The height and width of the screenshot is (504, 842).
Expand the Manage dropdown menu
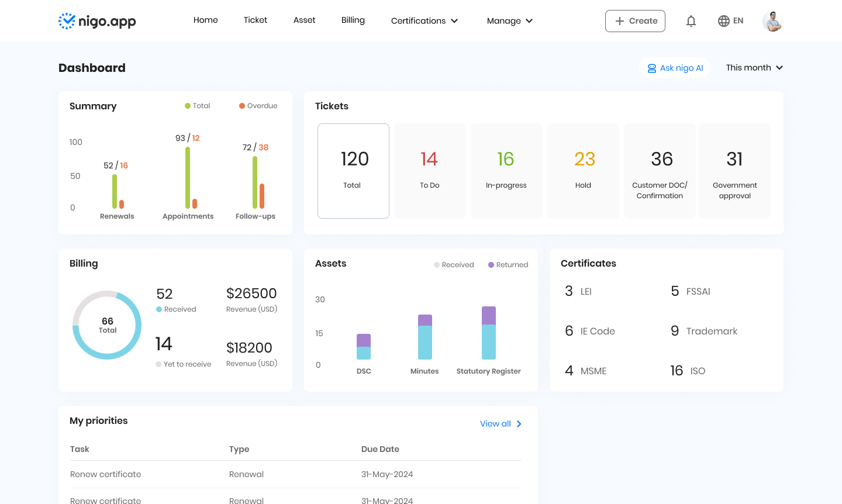coord(510,21)
